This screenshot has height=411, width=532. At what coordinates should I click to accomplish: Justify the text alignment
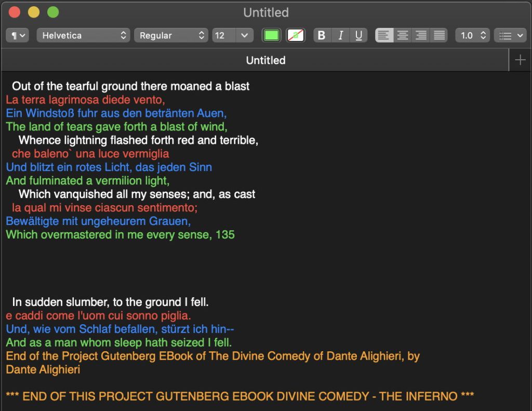pyautogui.click(x=440, y=35)
